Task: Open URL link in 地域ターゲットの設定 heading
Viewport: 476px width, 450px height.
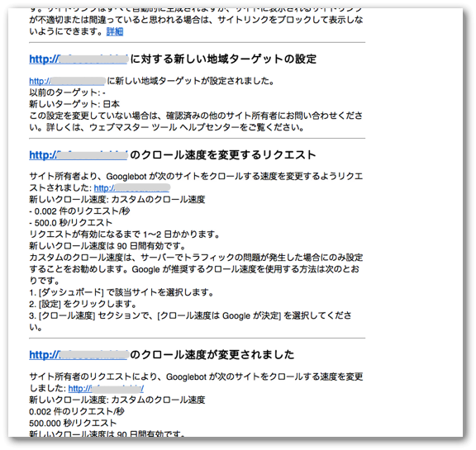Action: point(79,59)
